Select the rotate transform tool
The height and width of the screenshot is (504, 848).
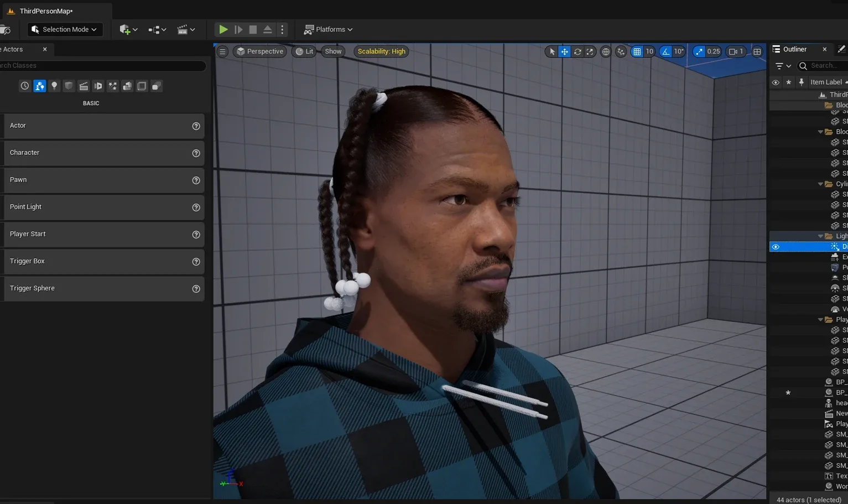tap(577, 51)
